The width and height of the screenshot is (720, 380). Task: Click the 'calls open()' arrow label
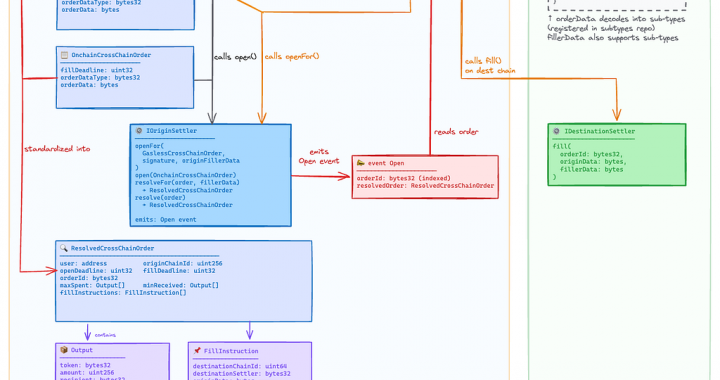(235, 57)
